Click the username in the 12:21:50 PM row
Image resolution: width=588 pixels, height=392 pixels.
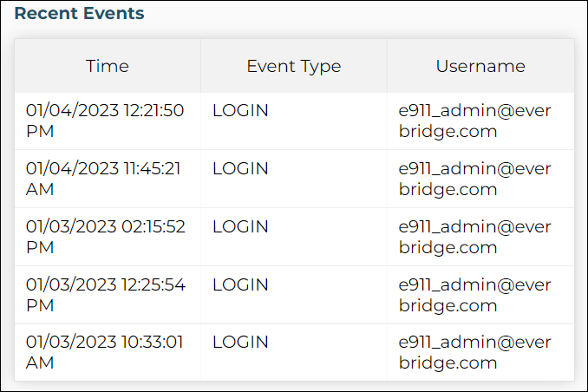[474, 121]
